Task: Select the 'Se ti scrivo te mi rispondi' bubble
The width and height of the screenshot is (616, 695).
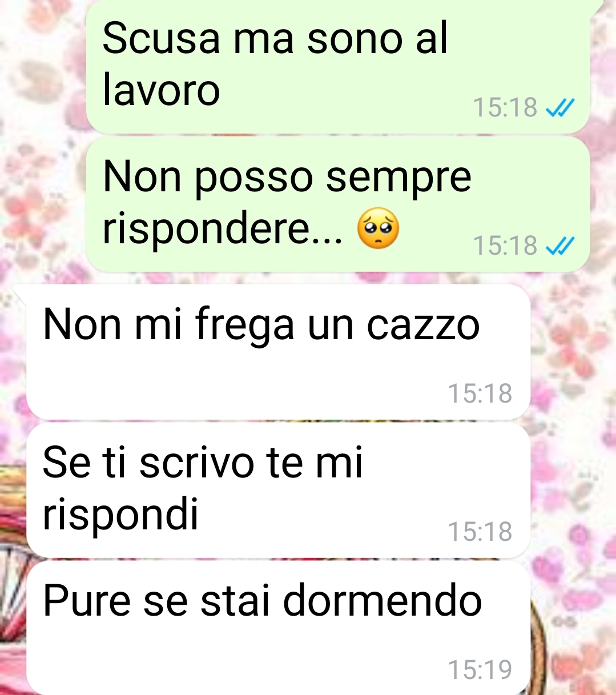Action: point(279,490)
